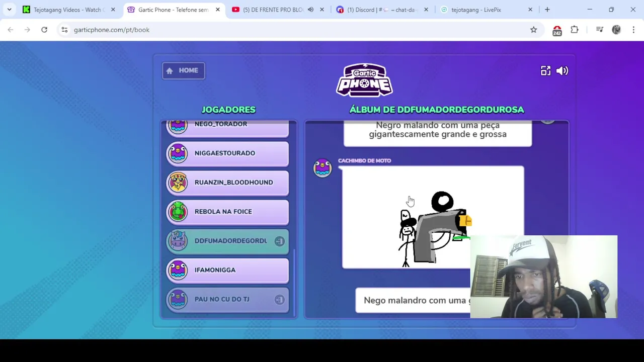Select DDFUMADORDEGORDU player name
Viewport: 644px width, 362px height.
pyautogui.click(x=230, y=241)
